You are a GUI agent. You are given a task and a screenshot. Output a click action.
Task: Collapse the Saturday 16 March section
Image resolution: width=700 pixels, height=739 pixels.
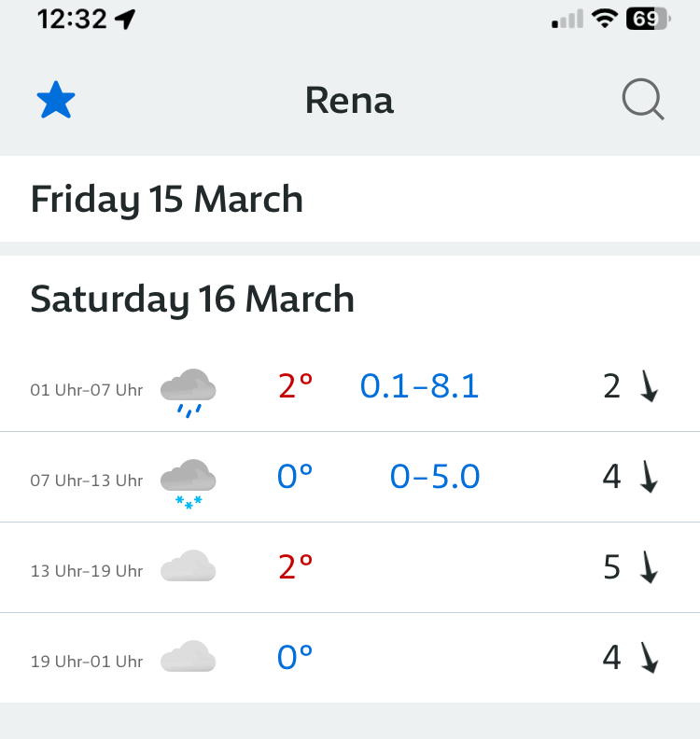tap(192, 300)
